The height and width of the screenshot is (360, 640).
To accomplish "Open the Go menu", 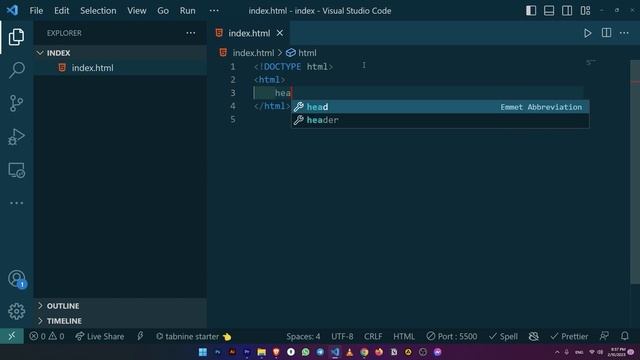I will 163,11.
